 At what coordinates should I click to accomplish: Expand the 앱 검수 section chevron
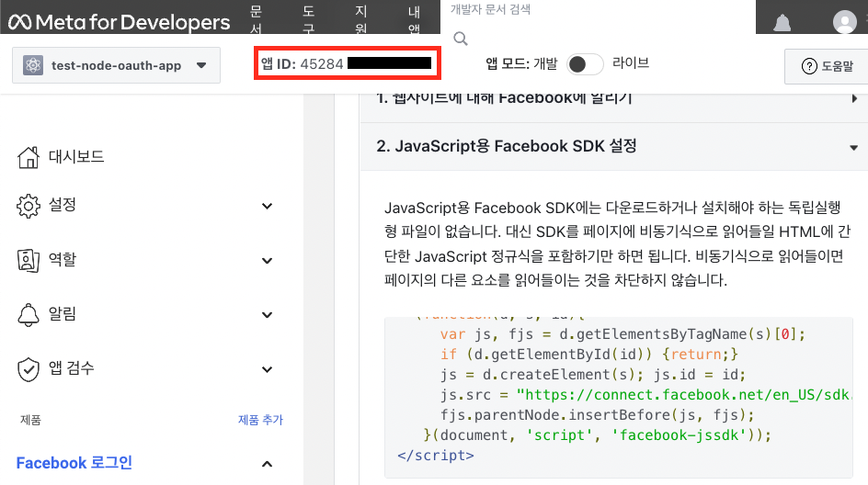coord(267,369)
